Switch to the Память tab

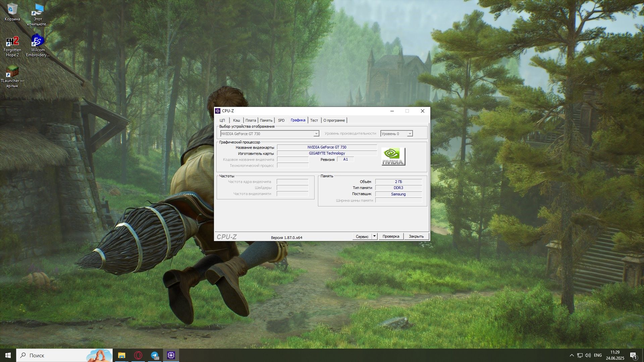point(266,120)
